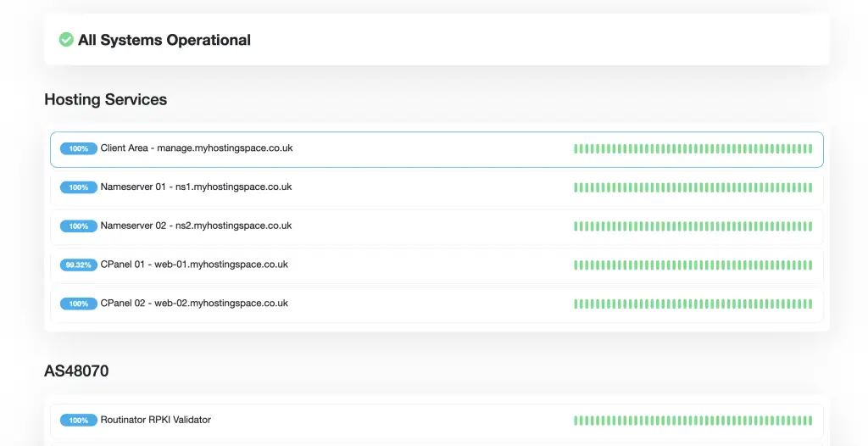Click the 100% badge for CPanel 02
868x446 pixels.
tap(79, 304)
